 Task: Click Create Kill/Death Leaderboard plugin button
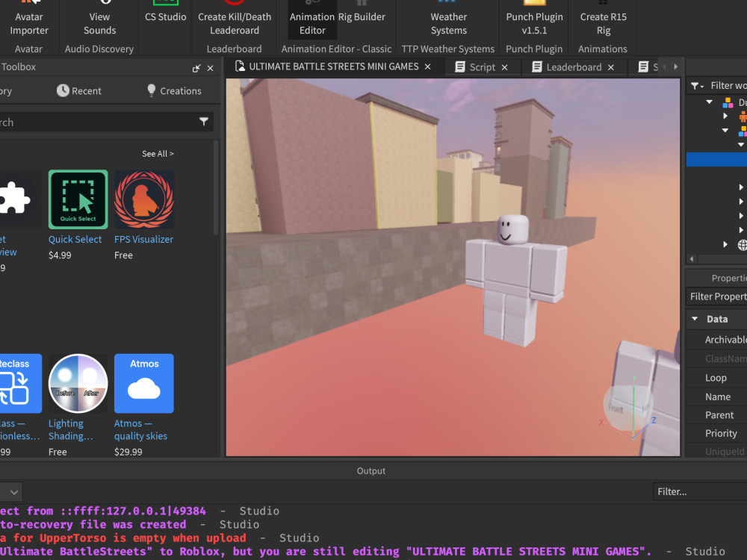pos(235,19)
